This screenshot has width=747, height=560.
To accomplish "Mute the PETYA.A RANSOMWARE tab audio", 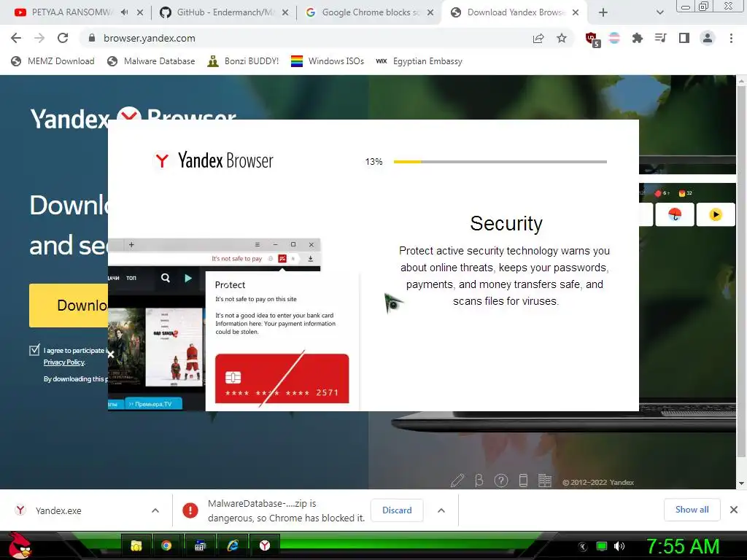I will pyautogui.click(x=124, y=12).
